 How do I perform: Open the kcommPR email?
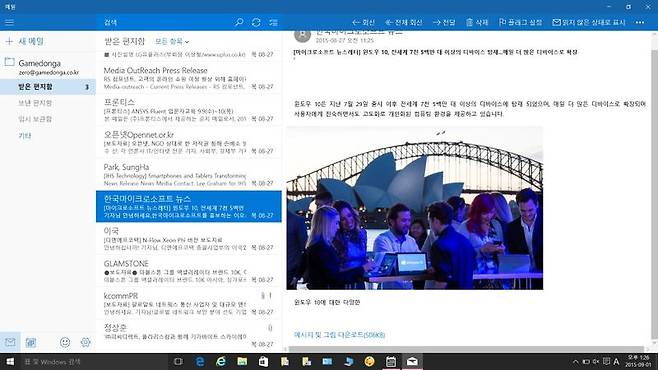(x=189, y=303)
